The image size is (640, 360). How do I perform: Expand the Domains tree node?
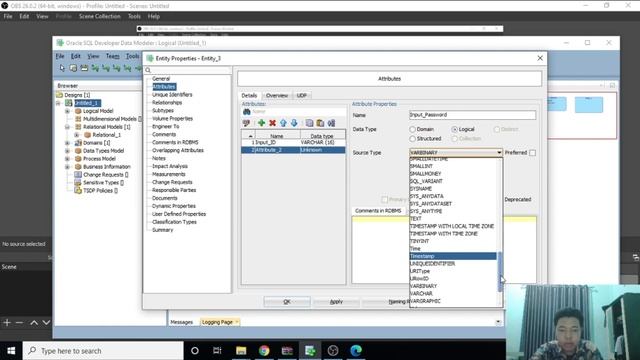(67, 143)
